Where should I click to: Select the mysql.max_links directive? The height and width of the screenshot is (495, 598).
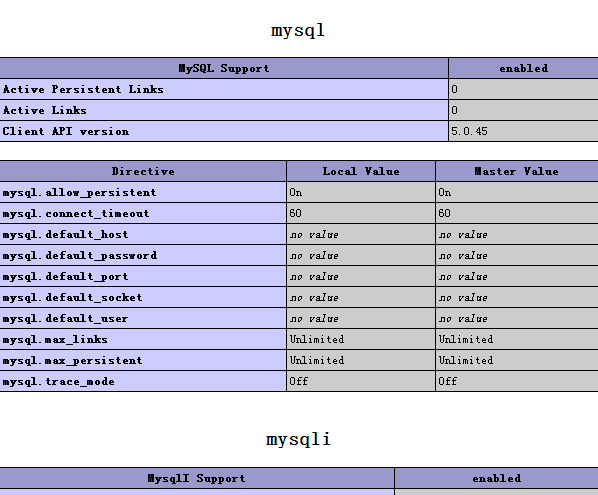(x=55, y=339)
